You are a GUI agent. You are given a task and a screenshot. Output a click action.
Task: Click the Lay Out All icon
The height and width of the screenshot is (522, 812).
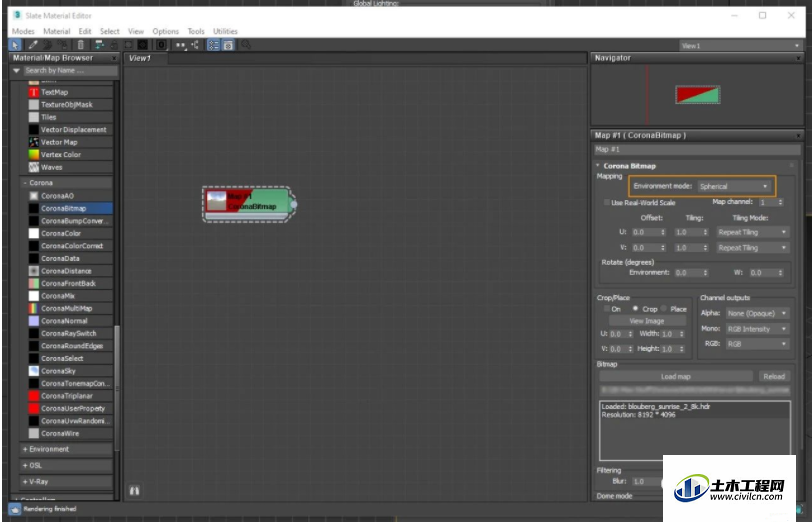(180, 45)
